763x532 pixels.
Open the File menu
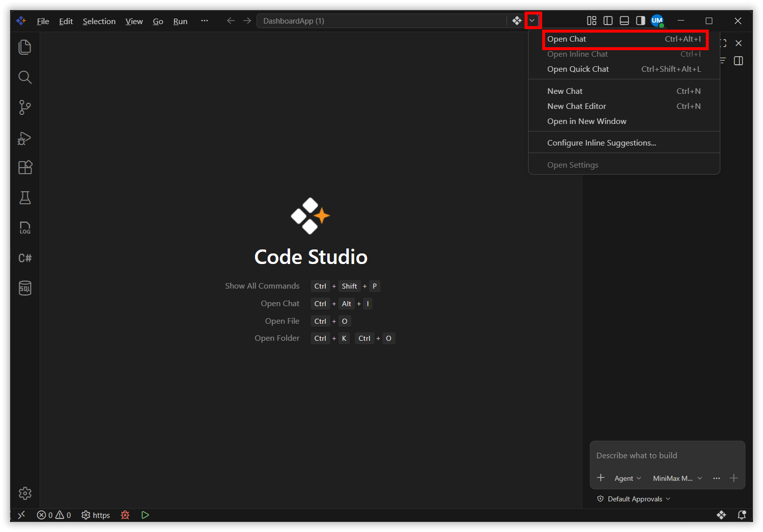pyautogui.click(x=43, y=21)
